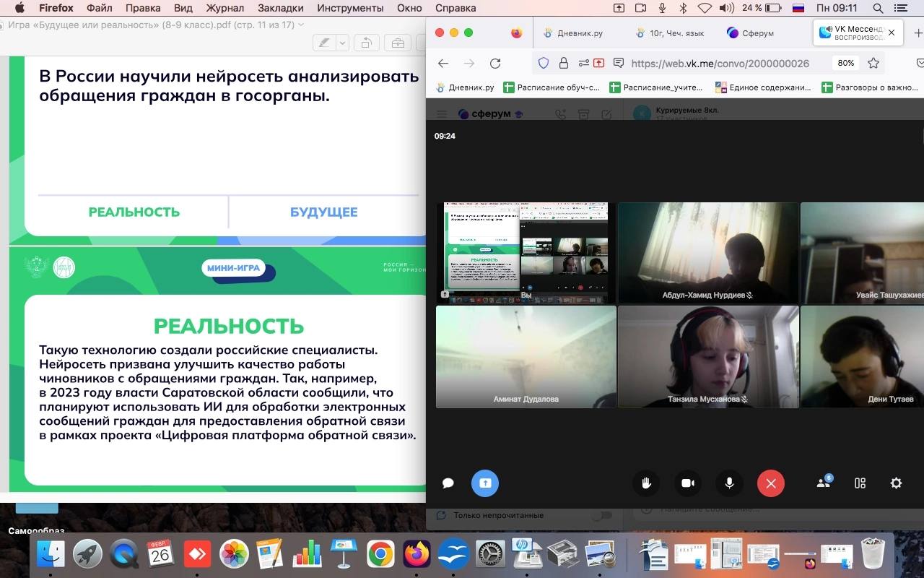
Task: Expand the markup tool dropdown arrow
Action: coord(342,43)
